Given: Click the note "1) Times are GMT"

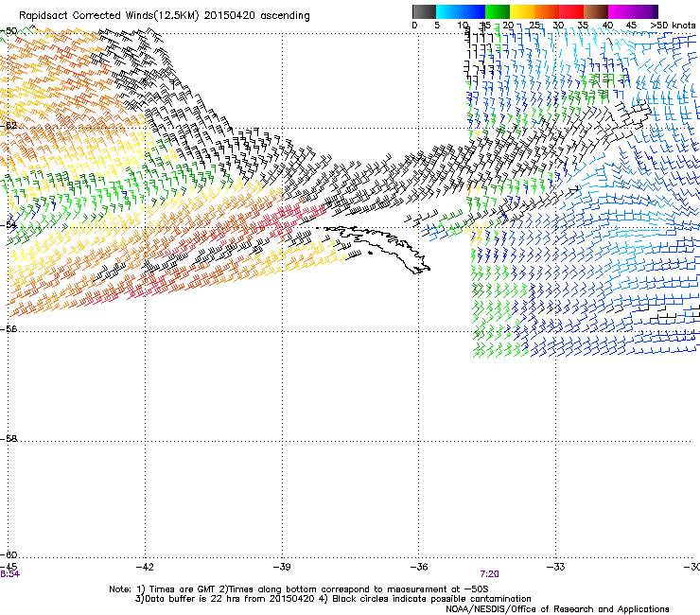Looking at the screenshot, I should 176,589.
